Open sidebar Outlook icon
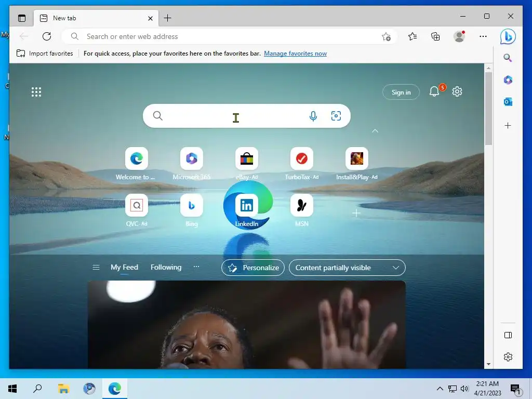Image resolution: width=532 pixels, height=399 pixels. (508, 102)
